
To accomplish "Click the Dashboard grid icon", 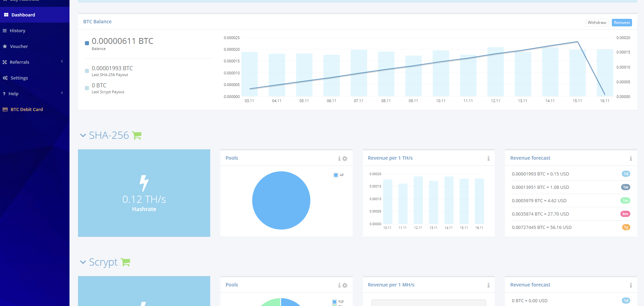I will [6, 15].
